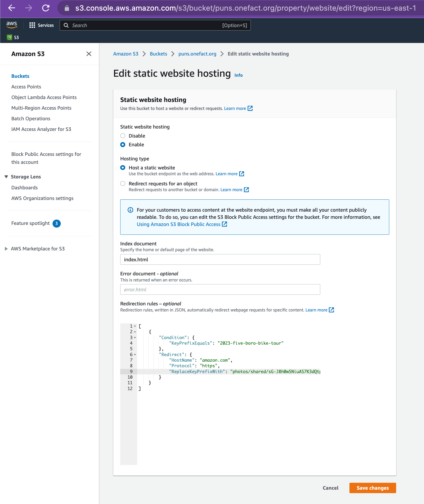Screen dimensions: 424x504
Task: Fold the Condition block at line 3
Action: 135,338
